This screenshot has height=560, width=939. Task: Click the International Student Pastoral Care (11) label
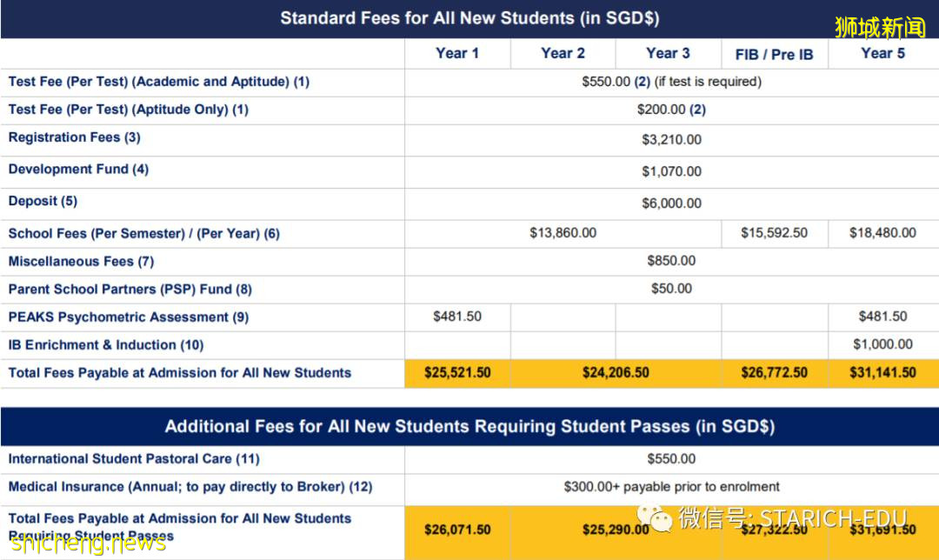coord(134,458)
